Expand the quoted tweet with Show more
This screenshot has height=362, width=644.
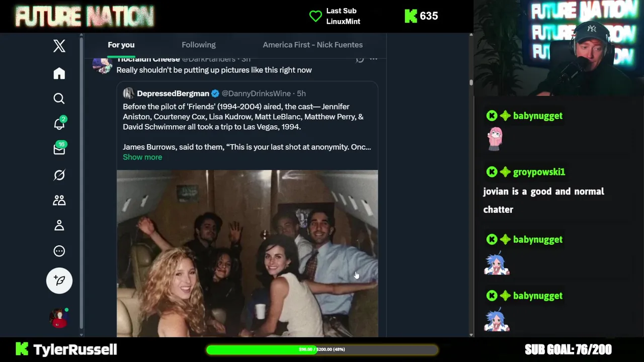click(x=142, y=157)
